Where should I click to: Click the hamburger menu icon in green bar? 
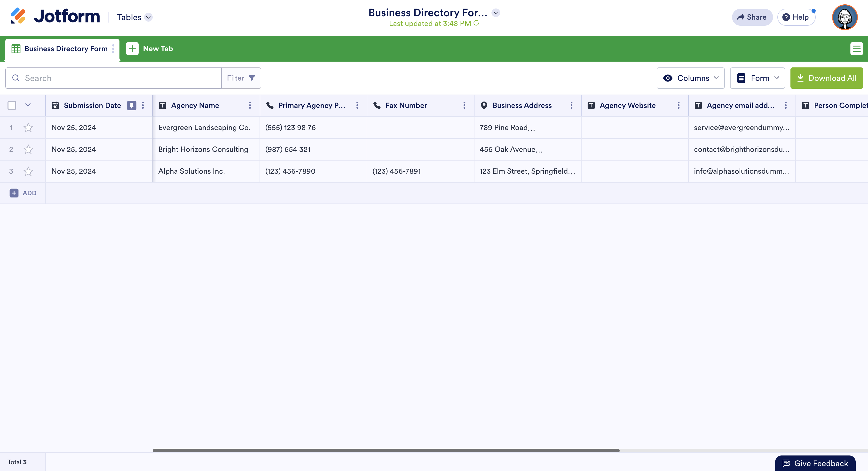point(856,49)
